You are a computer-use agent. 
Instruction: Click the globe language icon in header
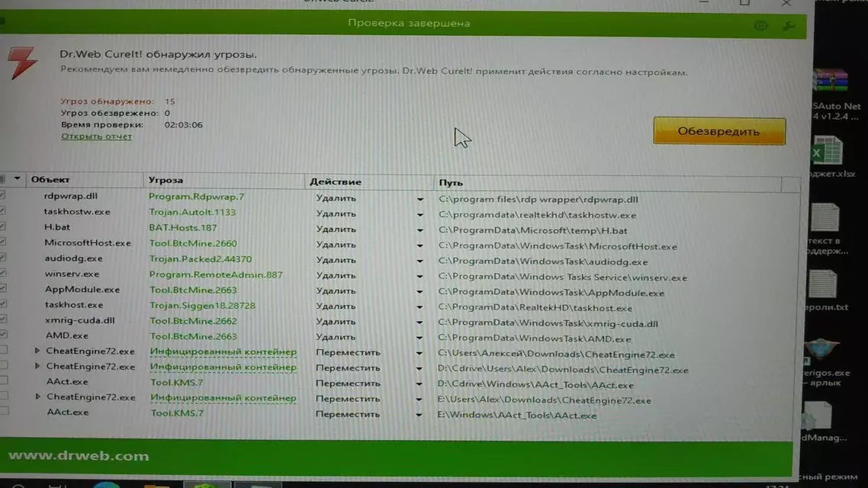pyautogui.click(x=760, y=25)
